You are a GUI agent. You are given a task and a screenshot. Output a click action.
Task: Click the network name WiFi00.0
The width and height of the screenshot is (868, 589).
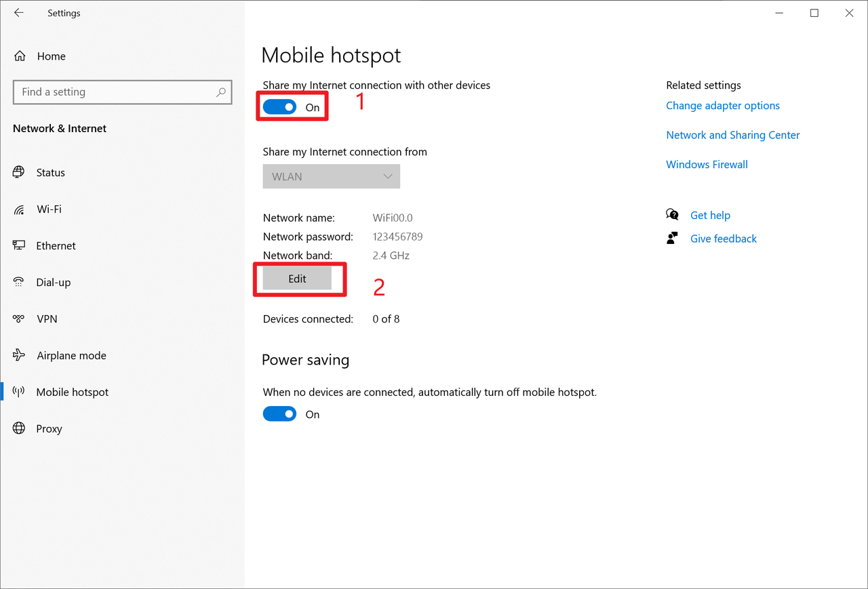point(393,218)
